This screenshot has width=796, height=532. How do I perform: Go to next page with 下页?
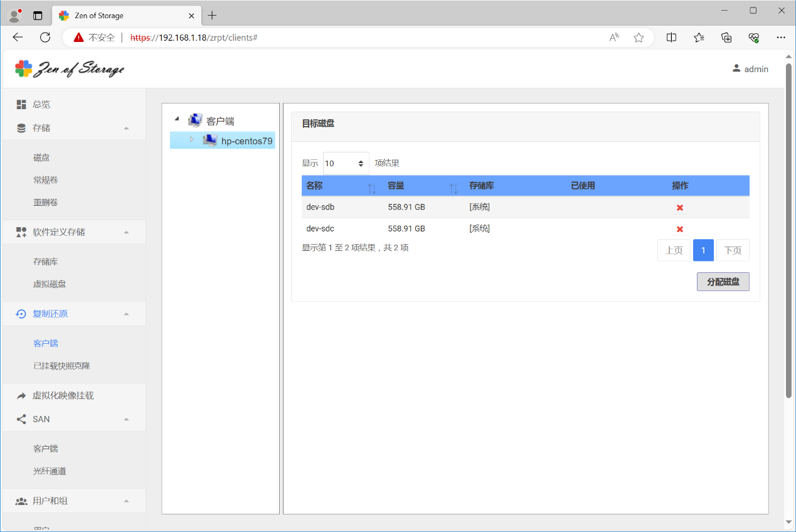point(733,250)
